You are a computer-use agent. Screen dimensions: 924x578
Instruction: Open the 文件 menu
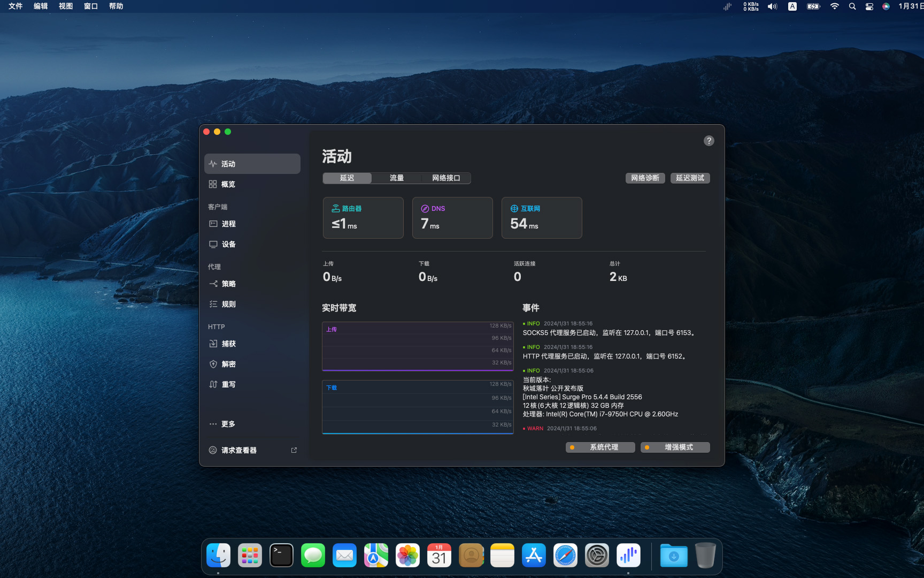16,6
